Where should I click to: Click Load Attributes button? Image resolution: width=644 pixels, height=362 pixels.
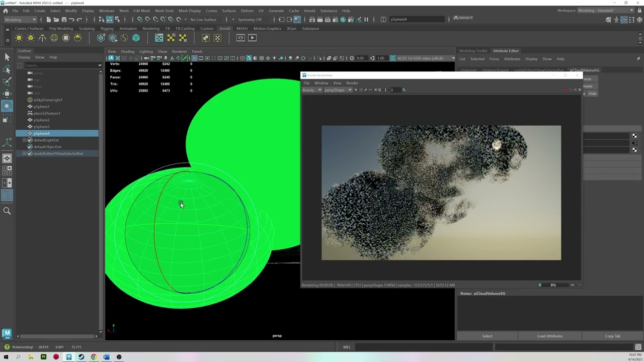pyautogui.click(x=550, y=336)
